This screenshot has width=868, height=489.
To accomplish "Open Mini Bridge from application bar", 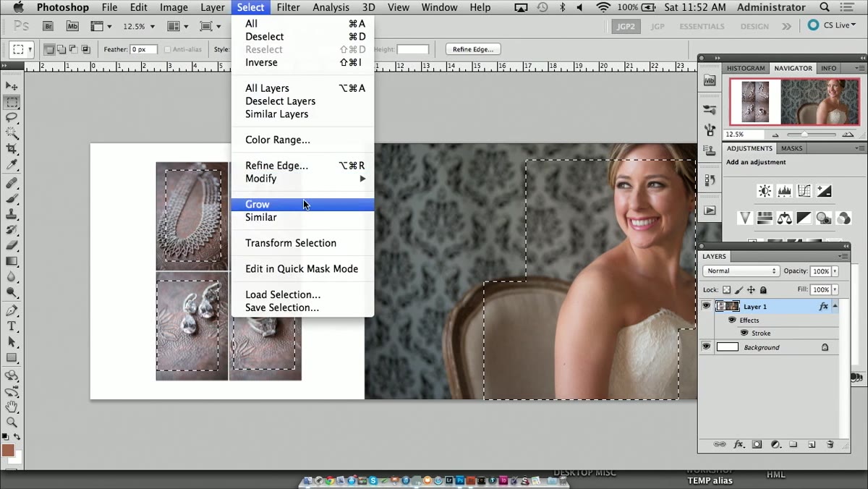I will 72,26.
